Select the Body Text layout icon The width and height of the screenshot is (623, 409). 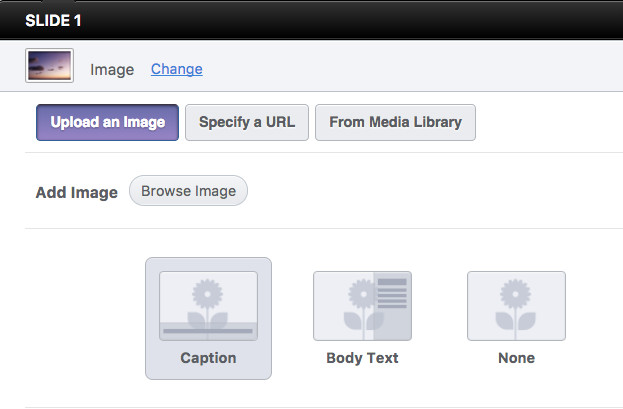coord(362,306)
